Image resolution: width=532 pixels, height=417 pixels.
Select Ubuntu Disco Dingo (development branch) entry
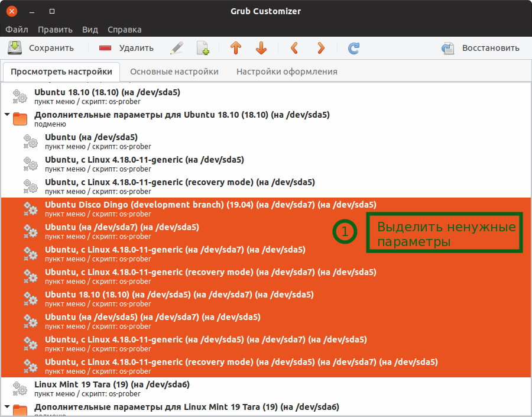[266, 209]
